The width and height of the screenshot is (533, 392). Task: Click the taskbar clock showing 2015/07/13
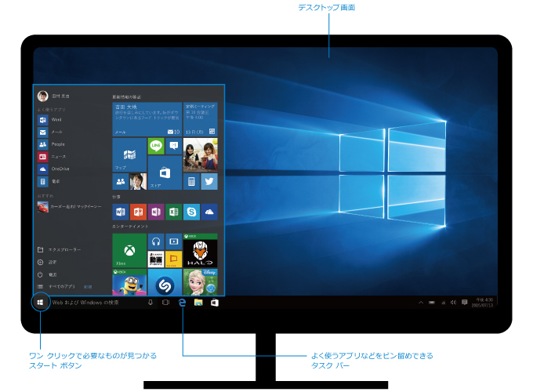coord(482,303)
